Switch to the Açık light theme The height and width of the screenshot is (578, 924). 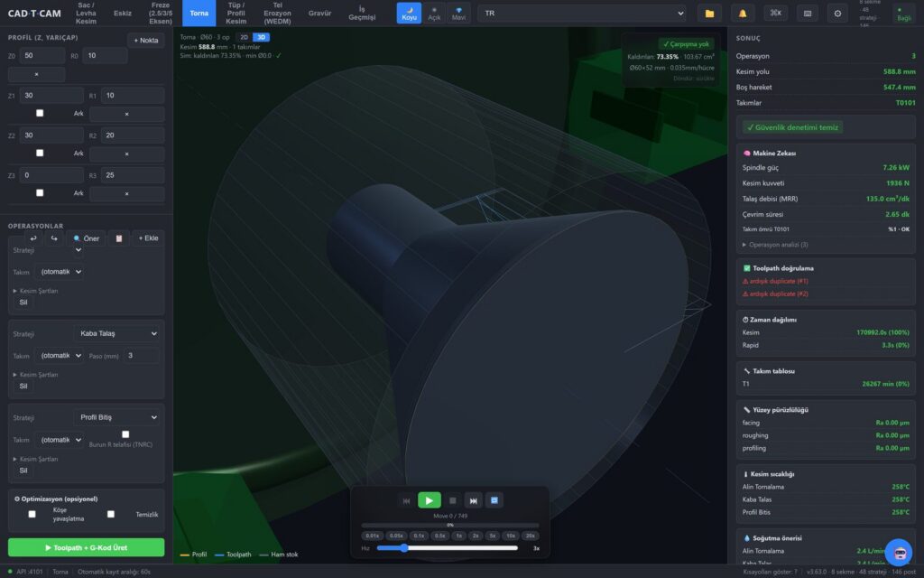click(434, 13)
